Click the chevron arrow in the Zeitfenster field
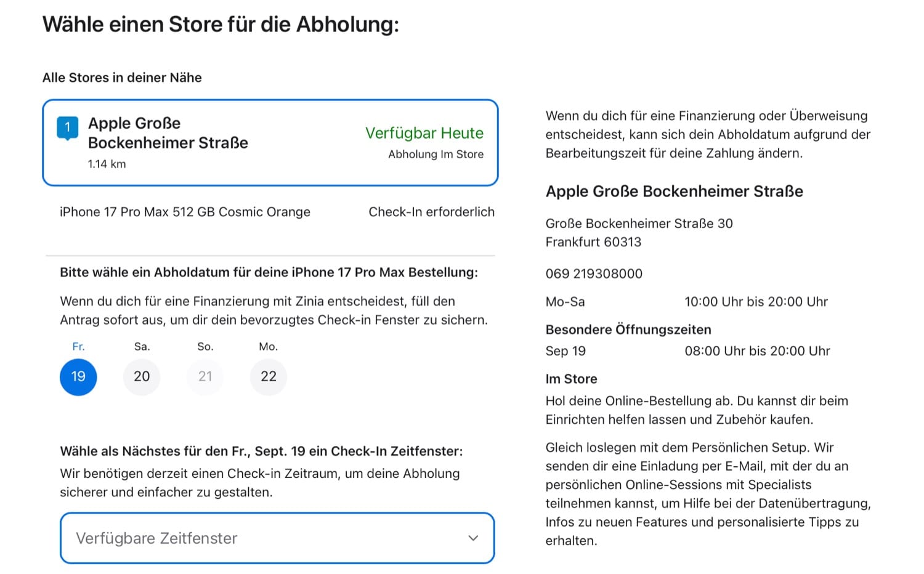The width and height of the screenshot is (924, 574). [x=473, y=538]
